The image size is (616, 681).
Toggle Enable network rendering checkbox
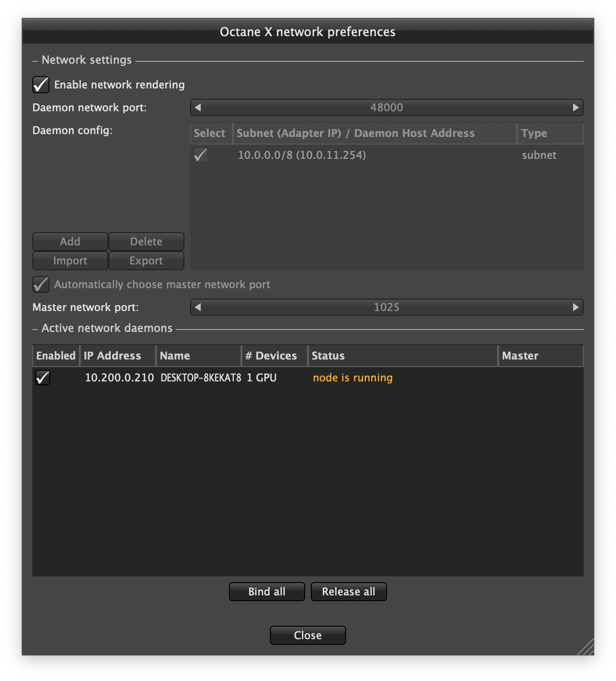[41, 85]
